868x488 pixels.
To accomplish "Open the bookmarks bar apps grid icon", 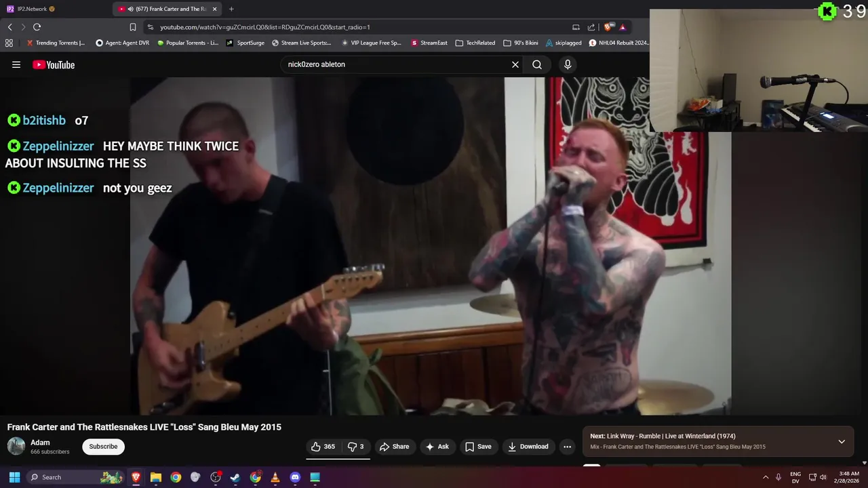I will tap(9, 43).
